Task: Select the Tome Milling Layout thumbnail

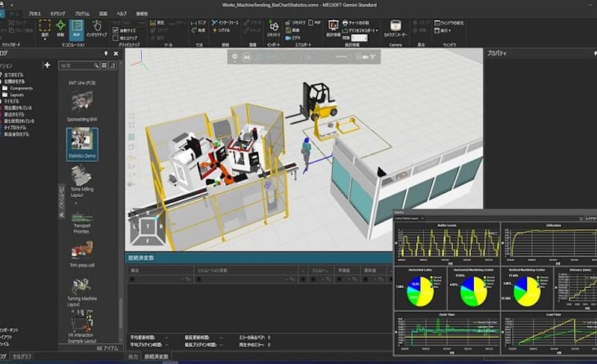Action: [81, 181]
